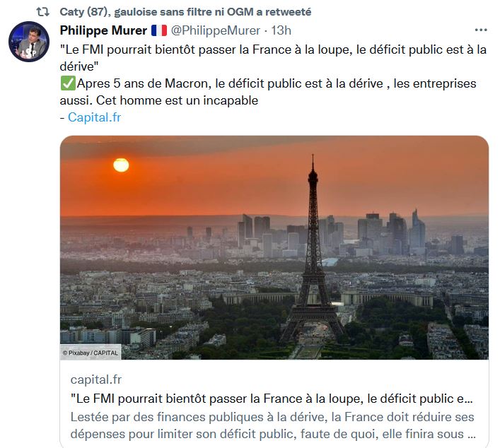Open the @PhilippeMurer handle
The height and width of the screenshot is (448, 500).
click(x=216, y=30)
